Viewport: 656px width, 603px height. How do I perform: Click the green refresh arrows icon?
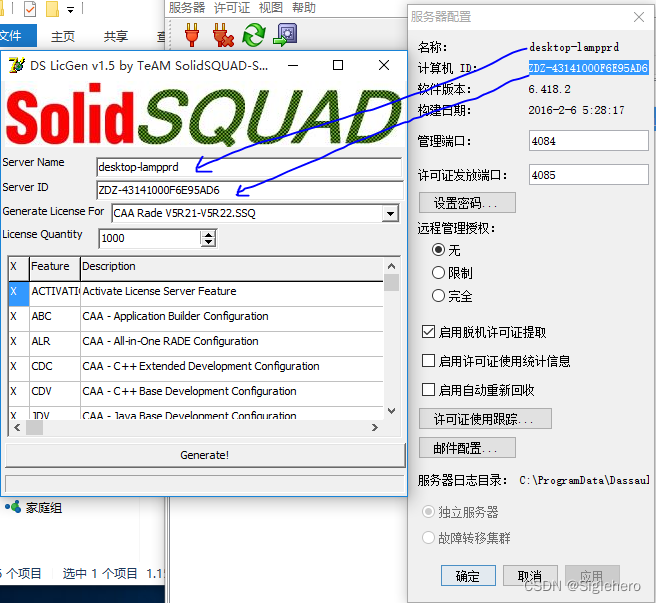pyautogui.click(x=254, y=35)
